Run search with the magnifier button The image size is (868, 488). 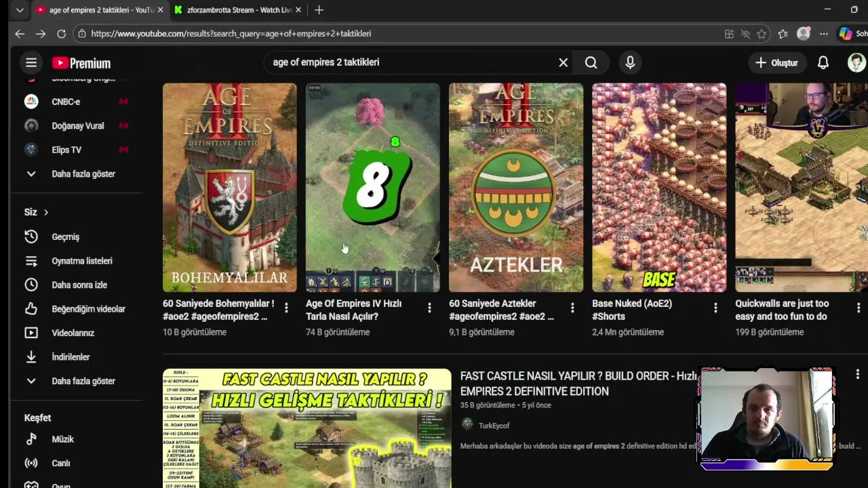[x=591, y=62]
